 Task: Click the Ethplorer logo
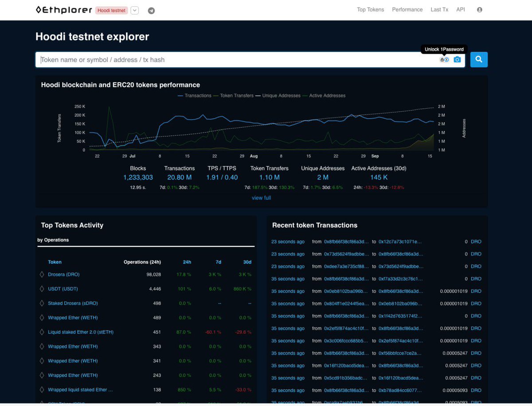pyautogui.click(x=64, y=10)
